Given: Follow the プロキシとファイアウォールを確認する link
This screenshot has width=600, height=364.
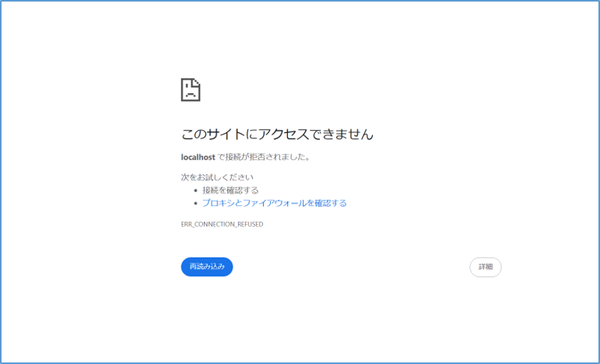Looking at the screenshot, I should (275, 203).
